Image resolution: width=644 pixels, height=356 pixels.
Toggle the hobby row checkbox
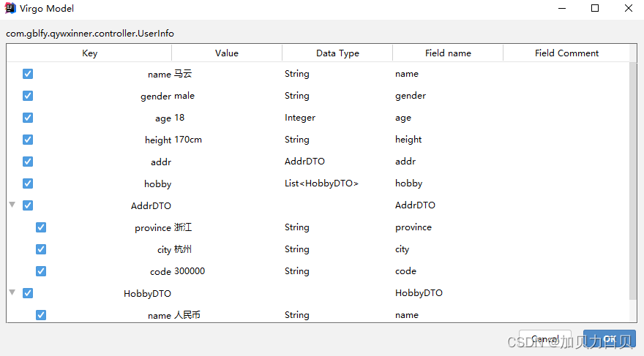point(28,183)
